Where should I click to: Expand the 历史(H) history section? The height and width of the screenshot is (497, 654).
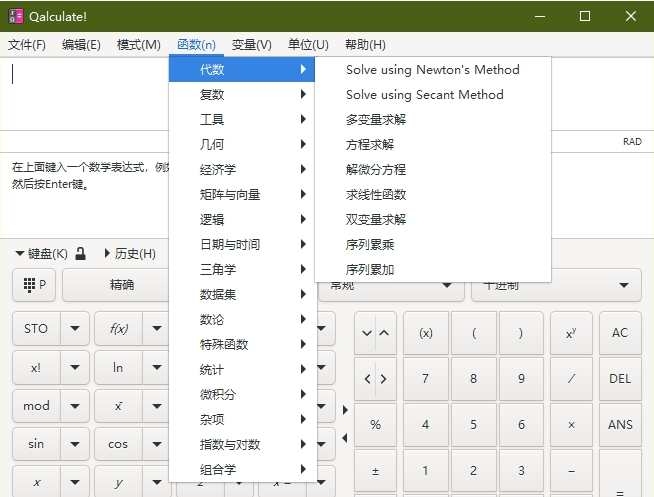point(129,254)
